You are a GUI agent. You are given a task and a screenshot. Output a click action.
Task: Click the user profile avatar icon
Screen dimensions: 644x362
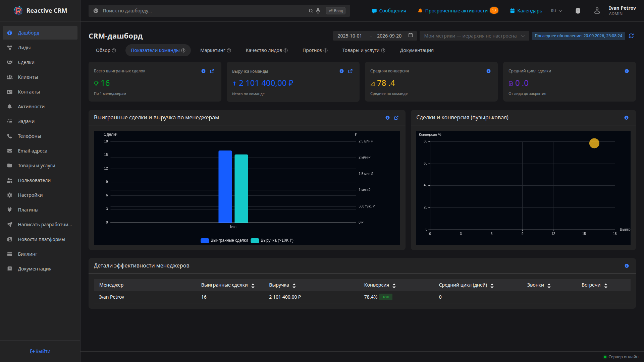(x=597, y=11)
